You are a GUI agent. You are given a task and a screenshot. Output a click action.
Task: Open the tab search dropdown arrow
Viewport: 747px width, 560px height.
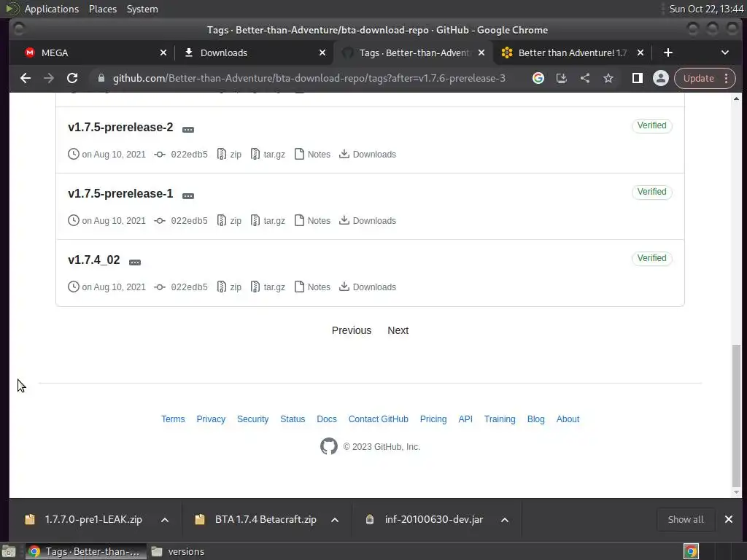(x=724, y=52)
